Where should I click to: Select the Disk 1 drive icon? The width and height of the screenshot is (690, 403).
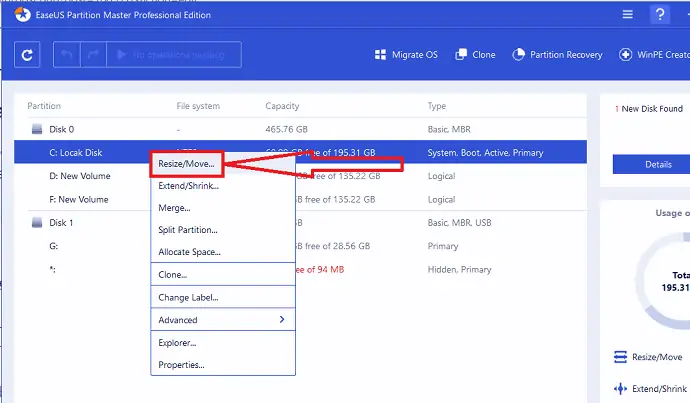coord(37,223)
